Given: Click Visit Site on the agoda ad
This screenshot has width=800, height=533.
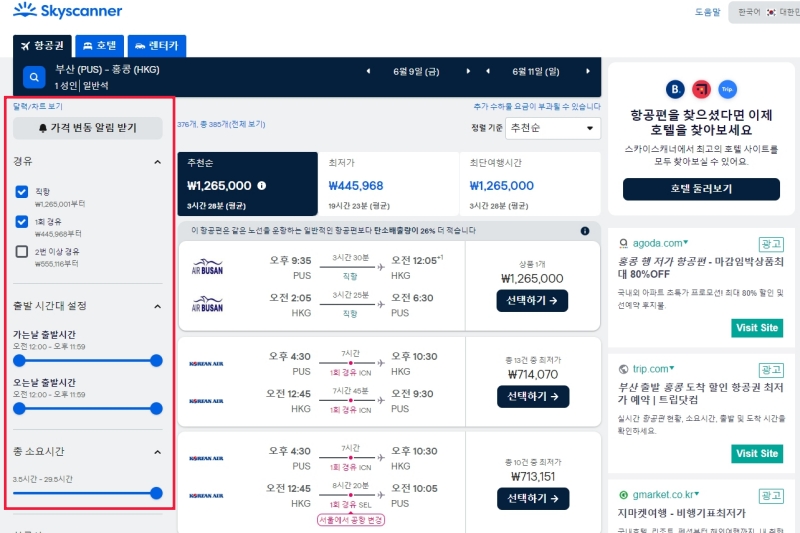Looking at the screenshot, I should tap(757, 328).
